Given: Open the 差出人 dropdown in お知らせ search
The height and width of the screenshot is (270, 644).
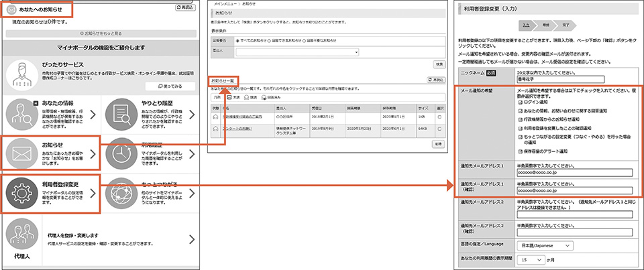Looking at the screenshot, I should 297,52.
